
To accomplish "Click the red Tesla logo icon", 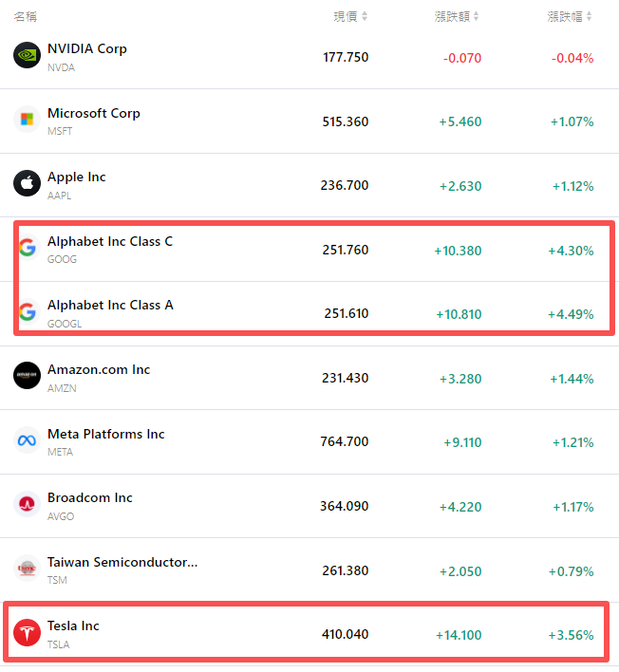I will 27,632.
